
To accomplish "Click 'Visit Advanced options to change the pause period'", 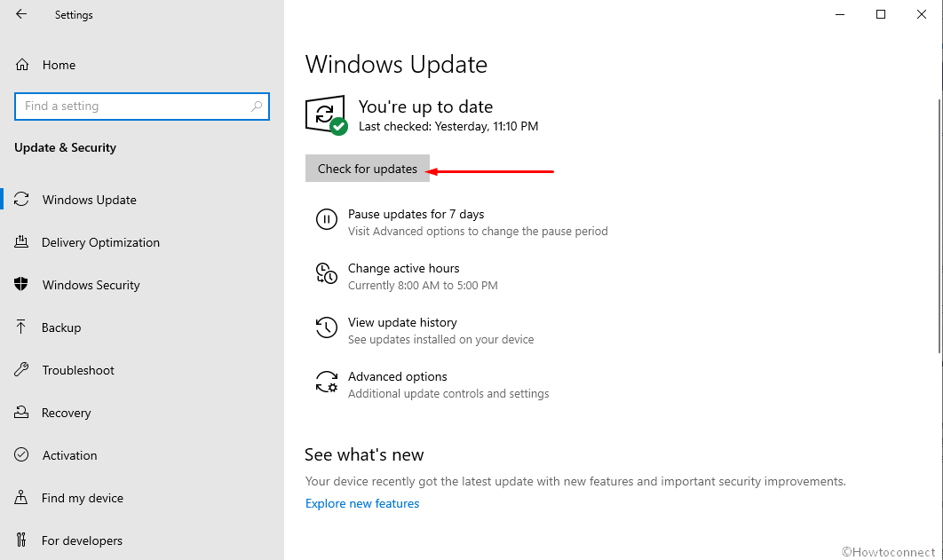I will (x=478, y=232).
